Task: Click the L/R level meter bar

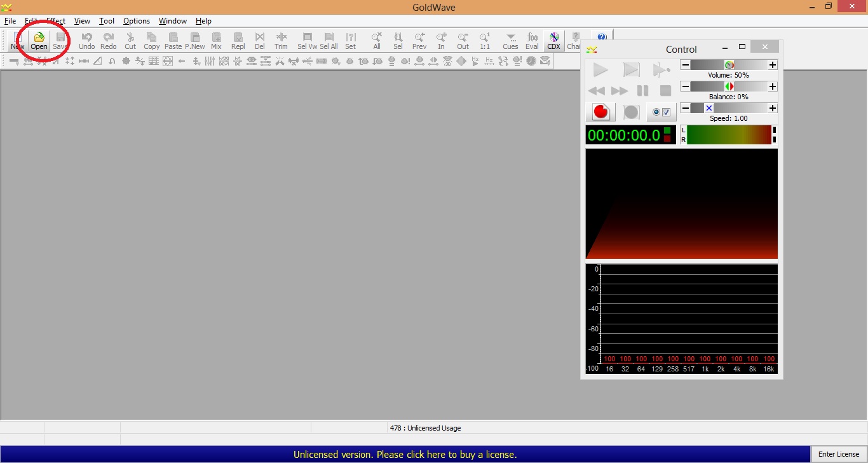Action: [728, 135]
